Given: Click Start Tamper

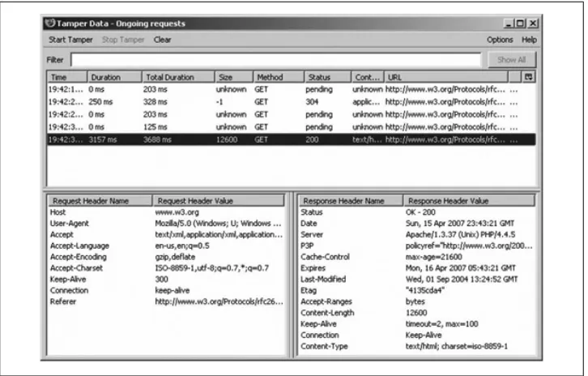Looking at the screenshot, I should [70, 40].
